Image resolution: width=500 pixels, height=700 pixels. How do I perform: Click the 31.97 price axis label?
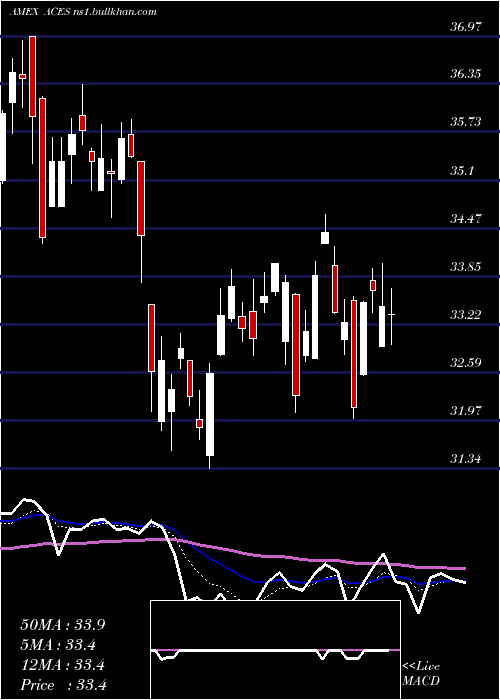(465, 410)
